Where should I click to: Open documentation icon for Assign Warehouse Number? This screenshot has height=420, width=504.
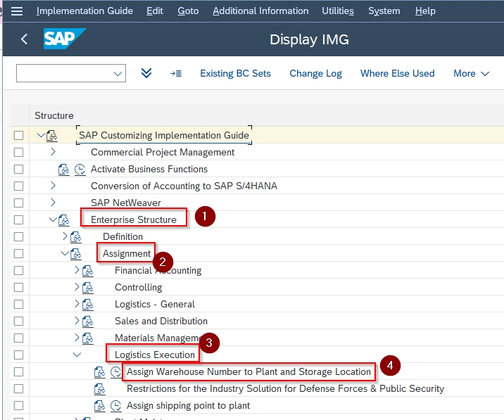(100, 372)
